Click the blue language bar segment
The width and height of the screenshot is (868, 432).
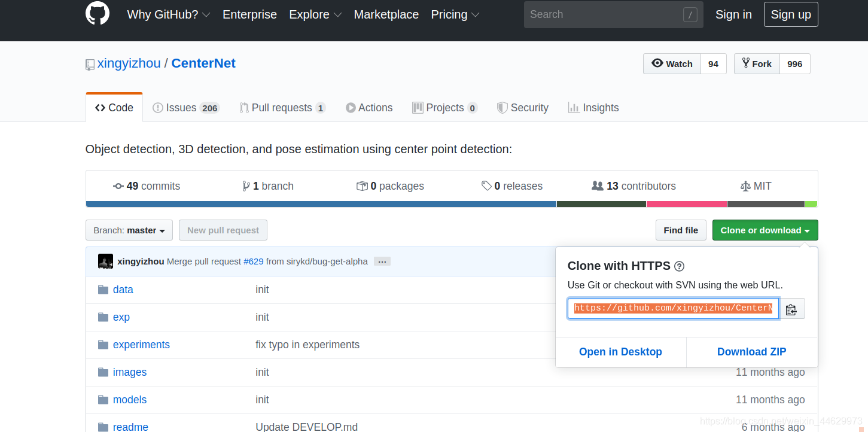coord(321,204)
